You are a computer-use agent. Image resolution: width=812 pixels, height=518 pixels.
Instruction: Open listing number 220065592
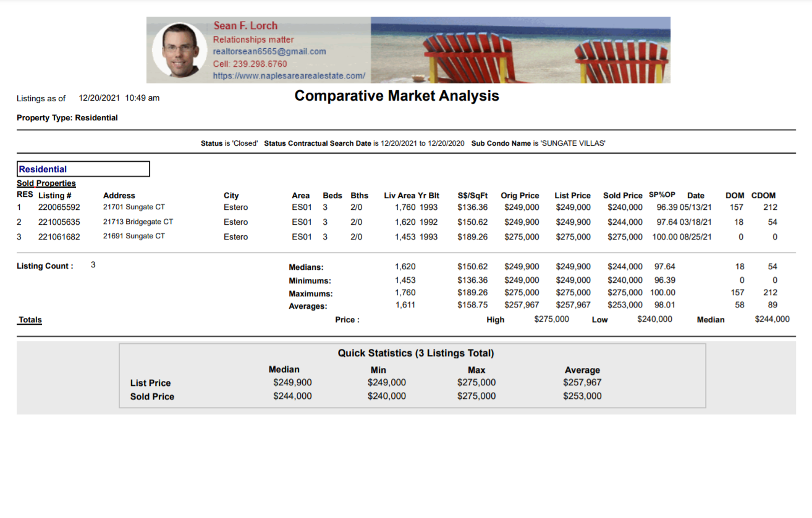[x=59, y=207]
